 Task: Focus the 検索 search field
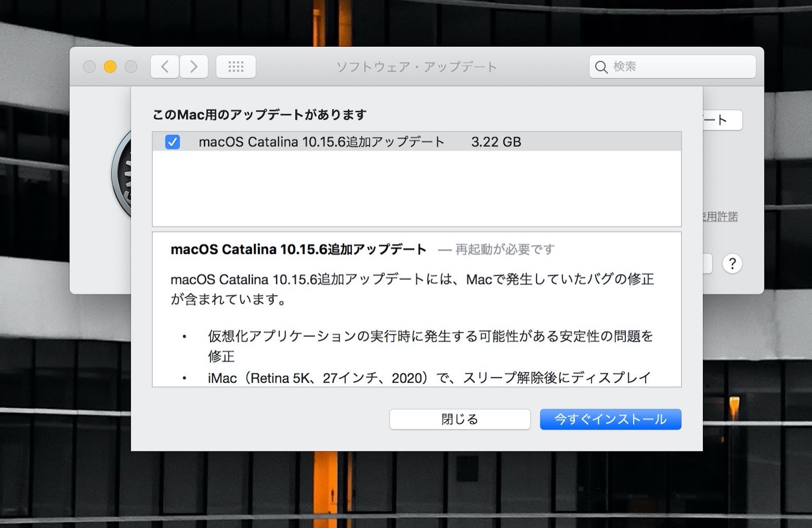(672, 67)
